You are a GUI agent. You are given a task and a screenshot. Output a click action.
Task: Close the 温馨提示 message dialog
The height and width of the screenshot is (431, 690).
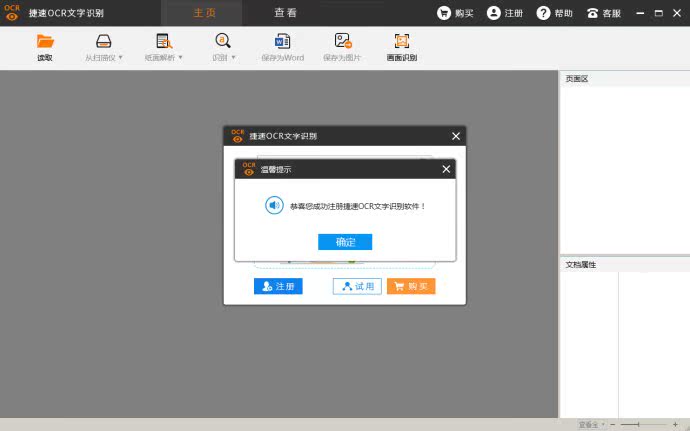[446, 169]
